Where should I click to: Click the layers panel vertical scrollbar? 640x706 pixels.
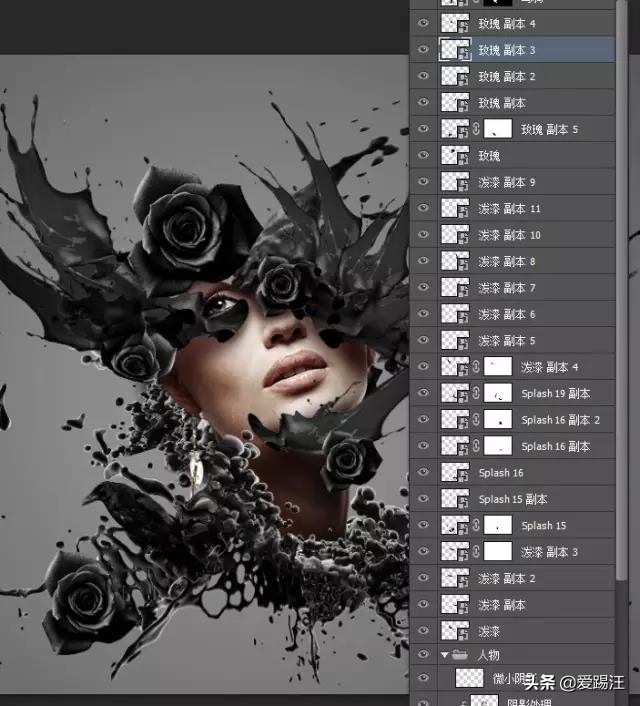(622, 288)
